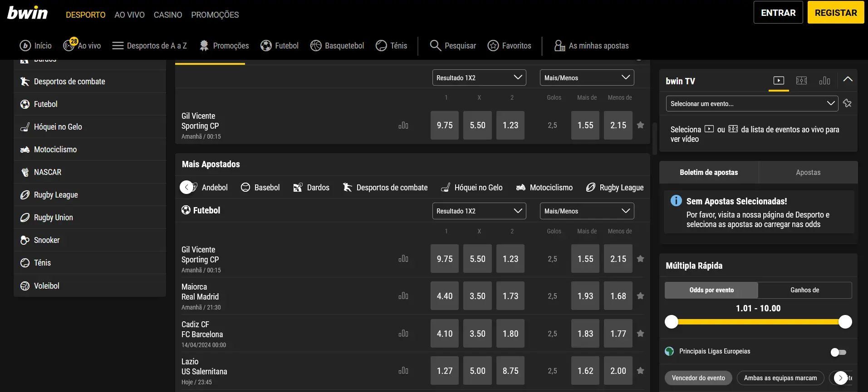Go to Basquetebol in navigation bar

click(337, 46)
